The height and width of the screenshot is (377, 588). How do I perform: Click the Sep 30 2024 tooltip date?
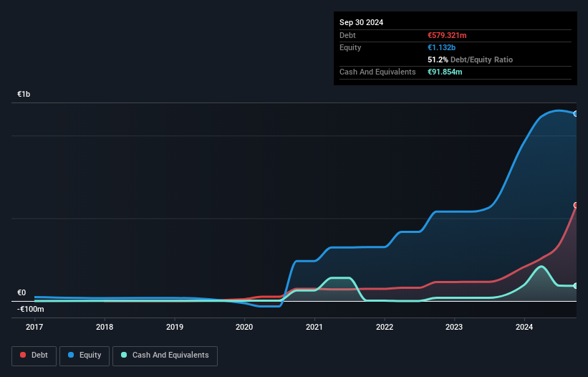point(361,22)
